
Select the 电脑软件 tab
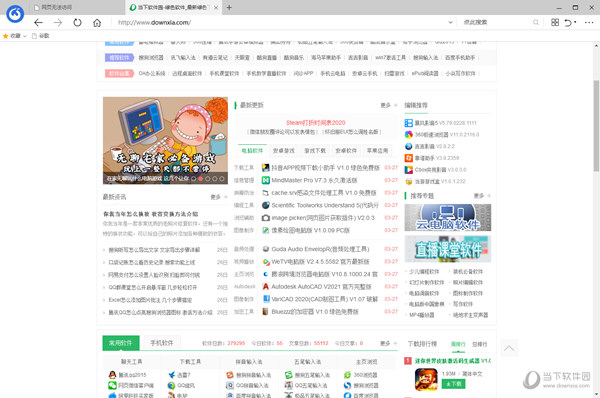(252, 151)
